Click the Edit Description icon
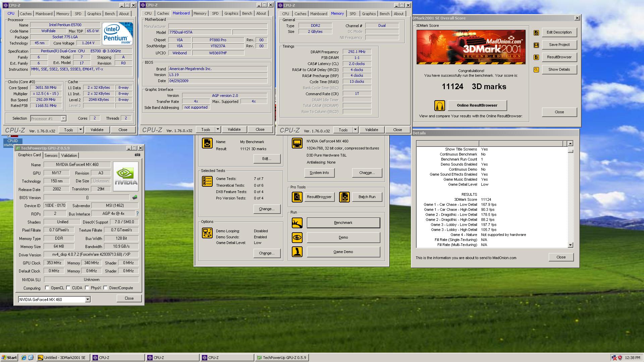 point(536,33)
